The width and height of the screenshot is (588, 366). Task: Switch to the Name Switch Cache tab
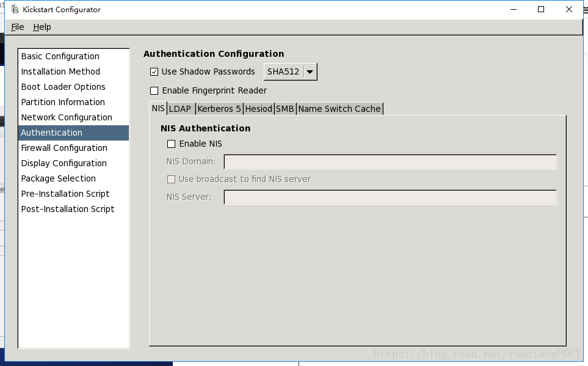339,109
